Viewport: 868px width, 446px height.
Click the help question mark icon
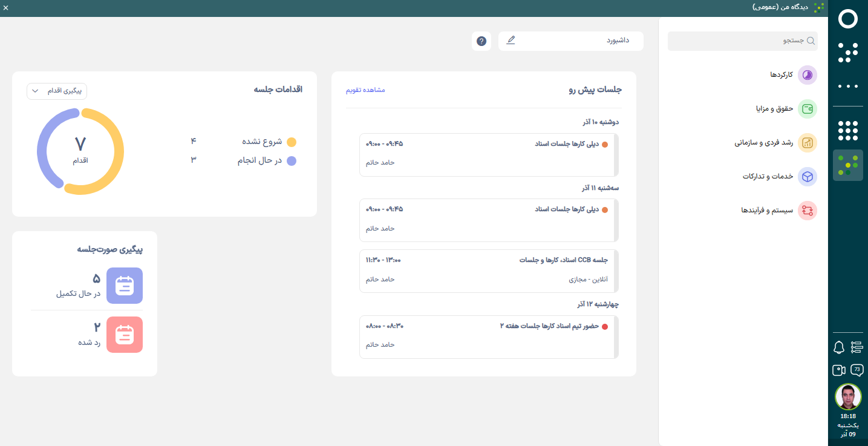click(481, 41)
